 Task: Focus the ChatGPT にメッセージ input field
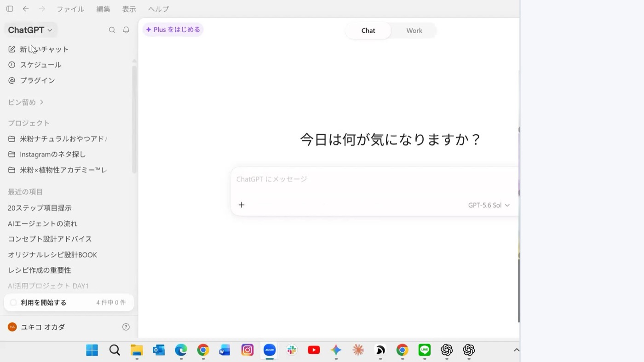point(374,179)
